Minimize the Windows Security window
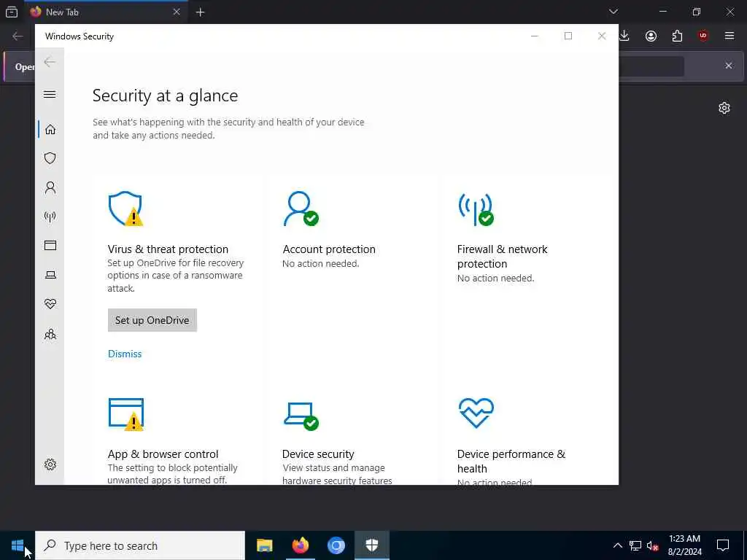Image resolution: width=747 pixels, height=560 pixels. click(x=535, y=36)
